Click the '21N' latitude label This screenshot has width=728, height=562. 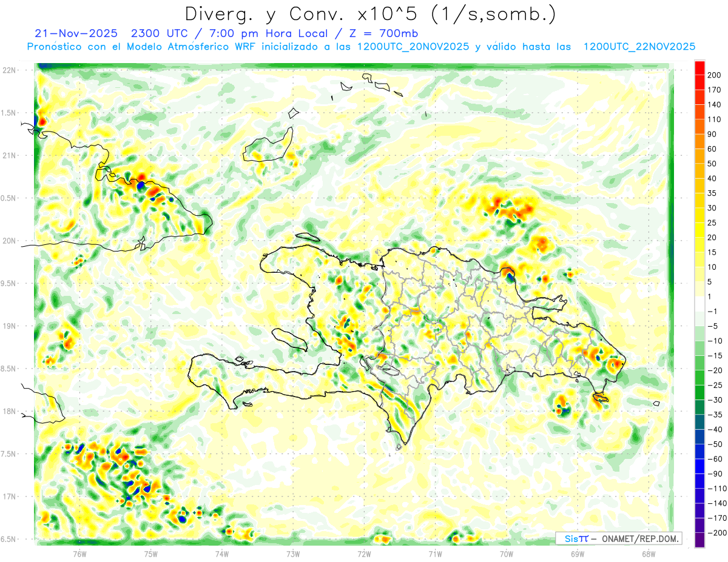coord(8,155)
